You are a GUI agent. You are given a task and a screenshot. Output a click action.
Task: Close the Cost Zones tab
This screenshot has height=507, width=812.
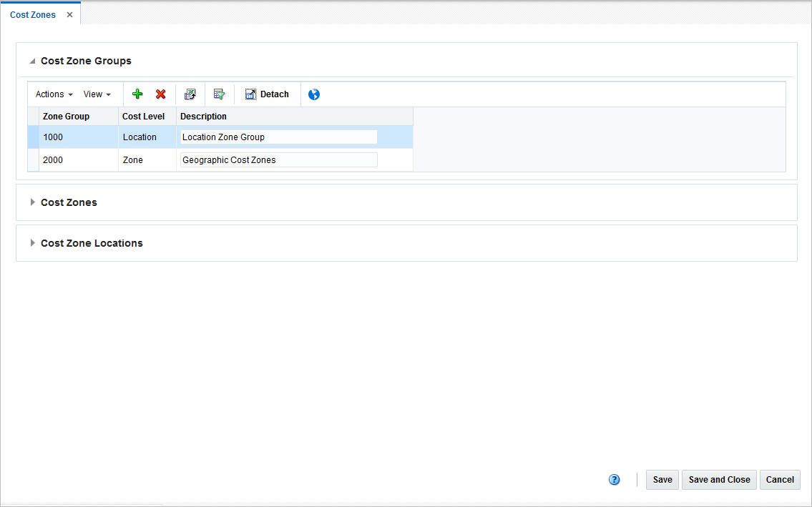click(69, 15)
